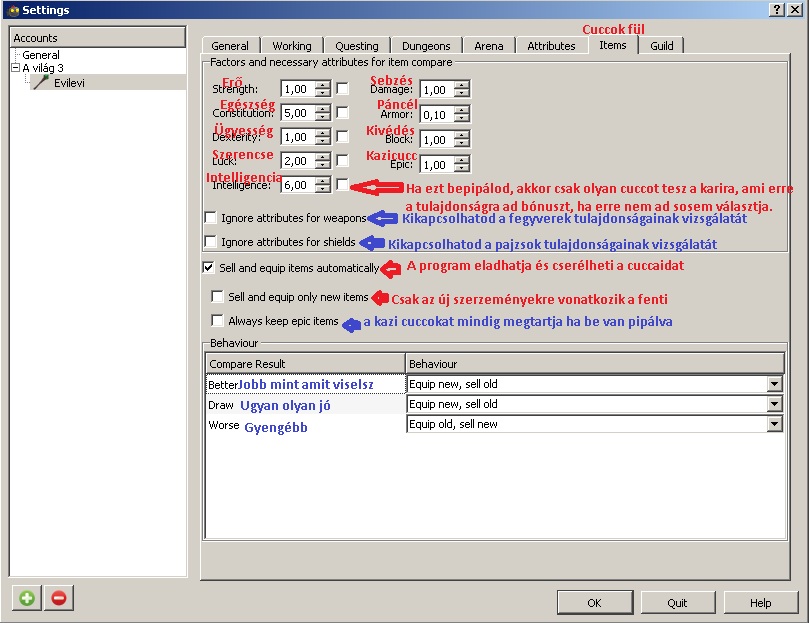Decrease the Armor value with down arrow
Screen dimensions: 809x623
460,118
